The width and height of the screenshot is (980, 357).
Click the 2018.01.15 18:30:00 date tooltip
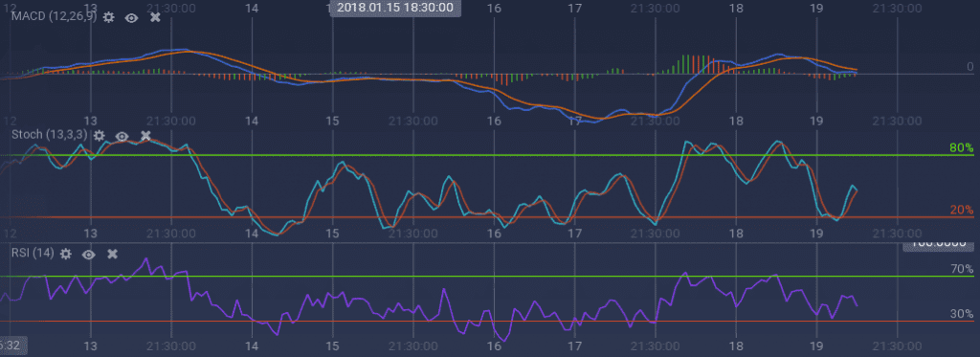tap(395, 8)
